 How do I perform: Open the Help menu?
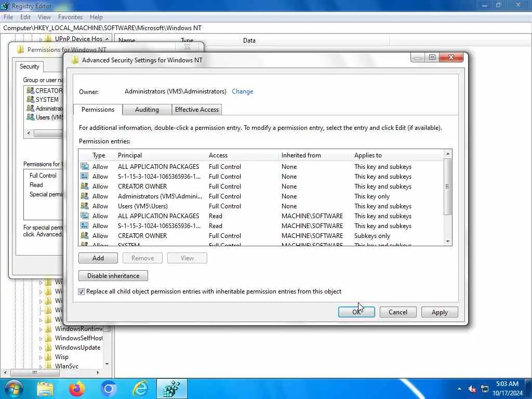click(x=96, y=17)
